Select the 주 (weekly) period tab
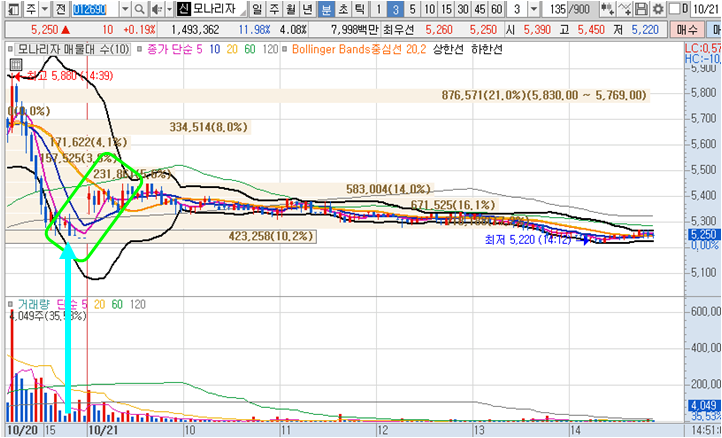Image resolution: width=722 pixels, height=438 pixels. click(274, 9)
